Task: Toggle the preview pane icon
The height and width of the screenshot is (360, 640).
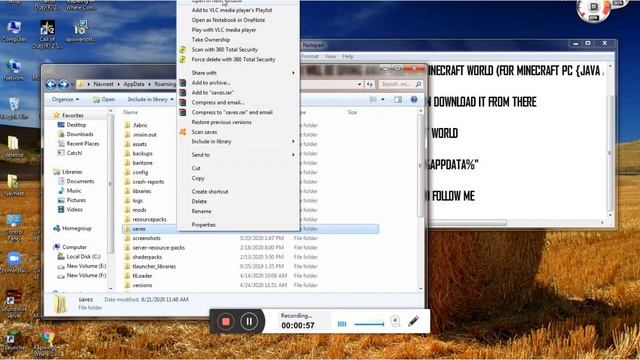Action: [398, 100]
